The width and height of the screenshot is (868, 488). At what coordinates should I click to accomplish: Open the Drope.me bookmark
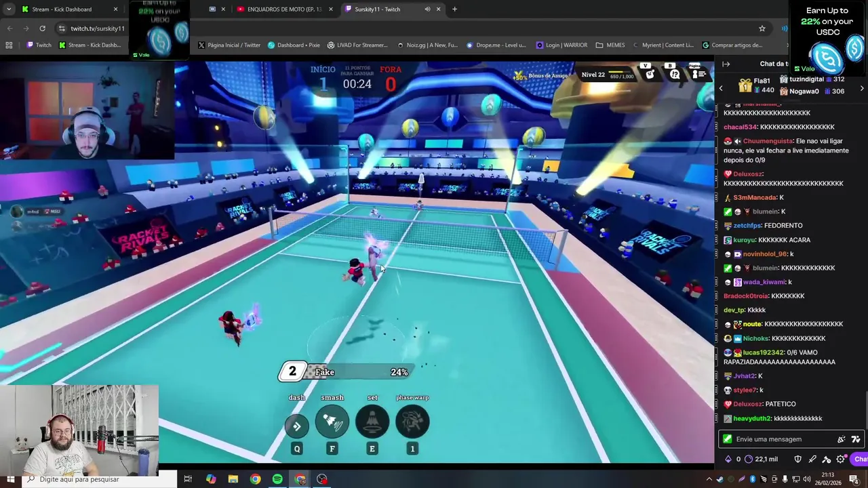pos(496,45)
